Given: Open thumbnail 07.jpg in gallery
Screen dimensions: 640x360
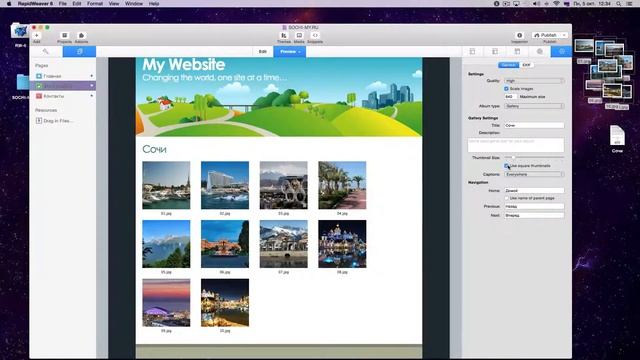Looking at the screenshot, I should click(284, 244).
